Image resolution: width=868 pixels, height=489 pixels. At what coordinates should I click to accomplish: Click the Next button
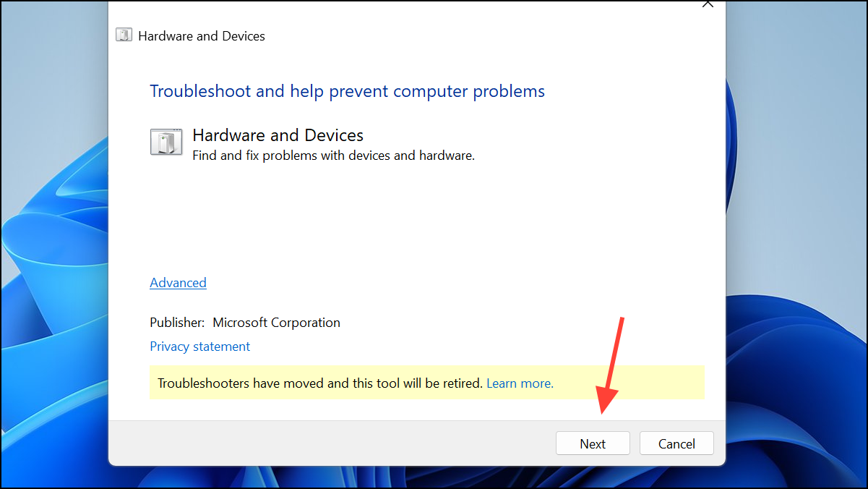593,443
